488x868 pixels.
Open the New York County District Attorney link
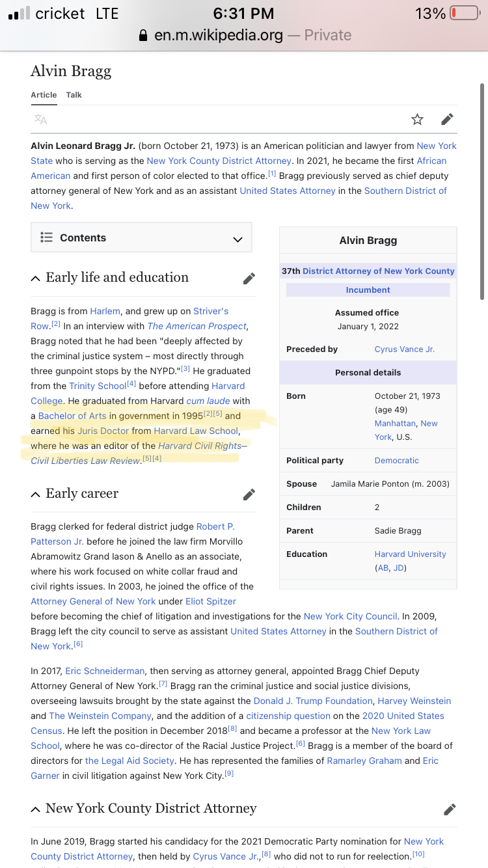pyautogui.click(x=219, y=161)
